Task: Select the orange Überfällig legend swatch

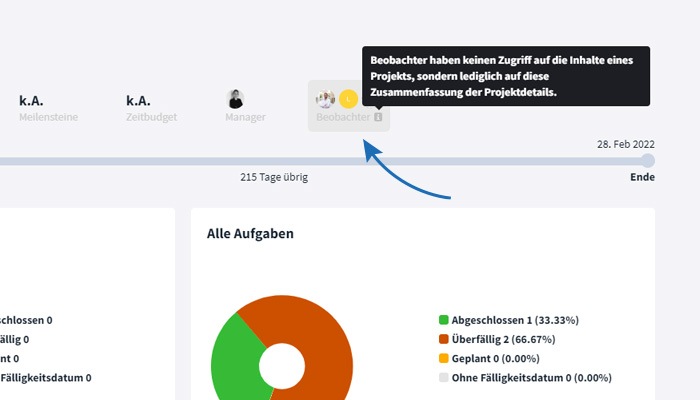Action: click(443, 339)
